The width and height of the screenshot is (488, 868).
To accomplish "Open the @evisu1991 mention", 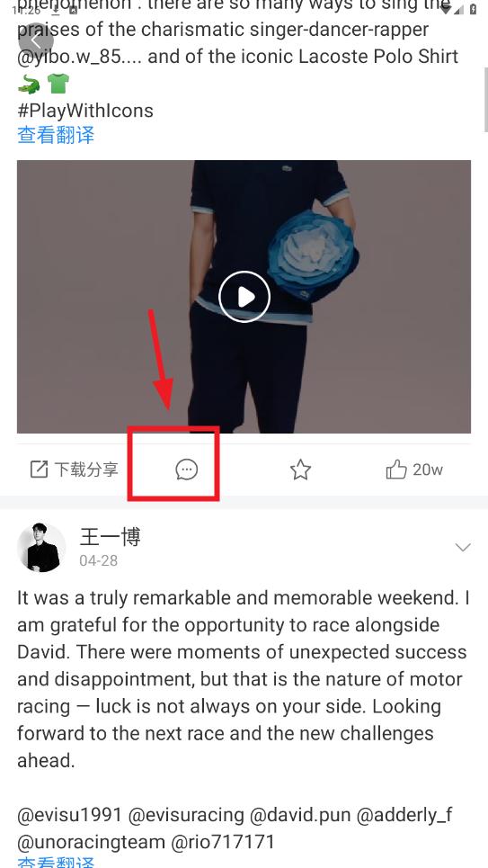I will (x=70, y=814).
